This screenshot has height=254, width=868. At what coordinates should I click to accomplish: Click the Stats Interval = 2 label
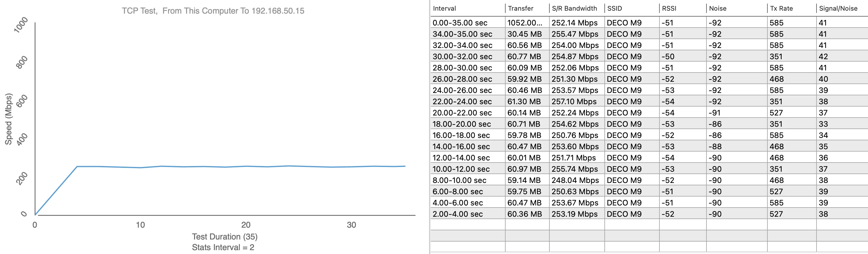coord(223,247)
